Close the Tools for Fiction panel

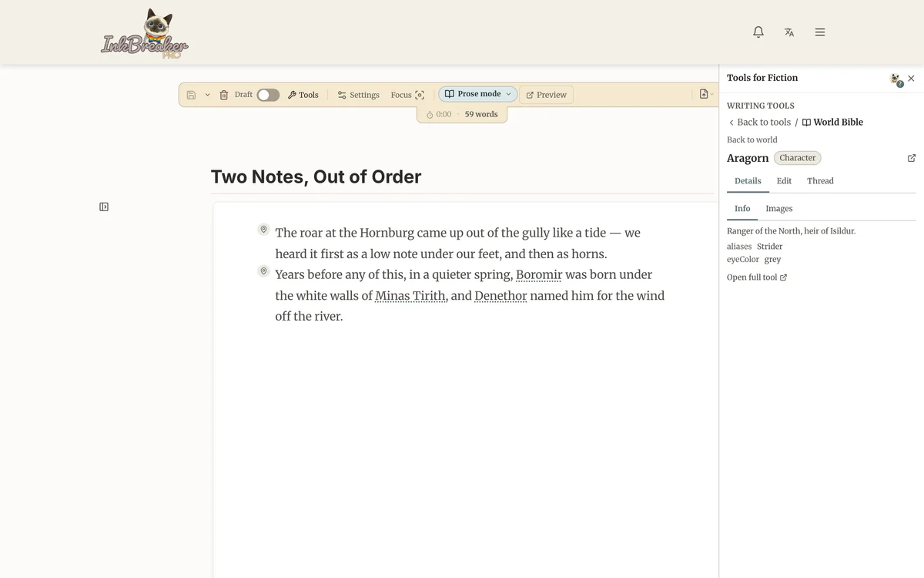[x=911, y=79]
